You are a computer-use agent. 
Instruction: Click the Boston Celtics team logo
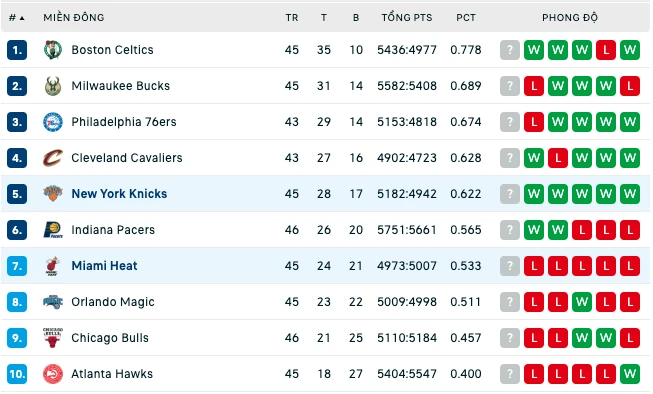click(x=53, y=50)
